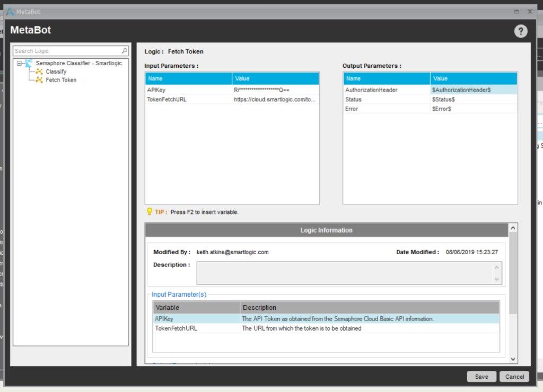543x392 pixels.
Task: Click the Fetch Token logic icon
Action: 39,80
